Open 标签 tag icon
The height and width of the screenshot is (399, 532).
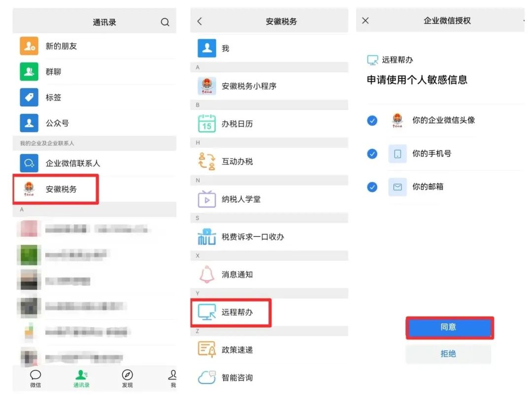pos(29,98)
